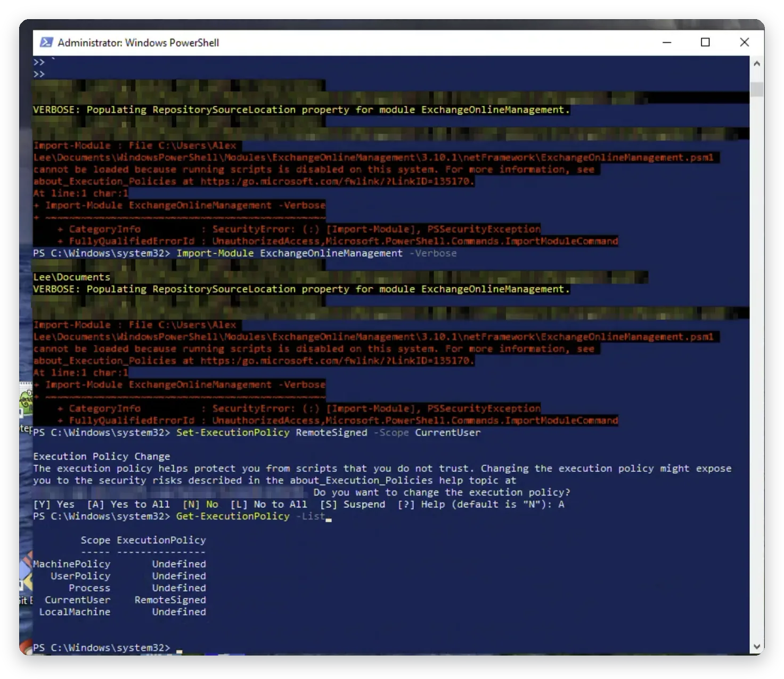Click the "ExecutionPolicy" column header

point(161,540)
